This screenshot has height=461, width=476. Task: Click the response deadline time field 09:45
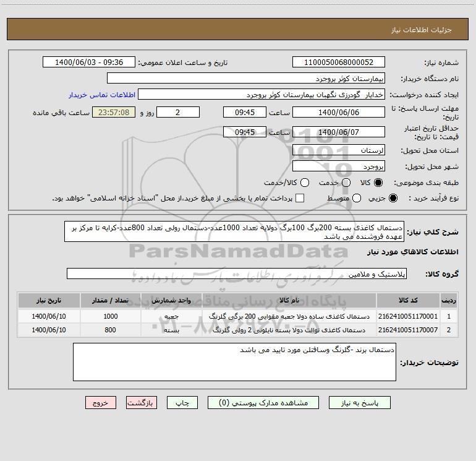(245, 112)
